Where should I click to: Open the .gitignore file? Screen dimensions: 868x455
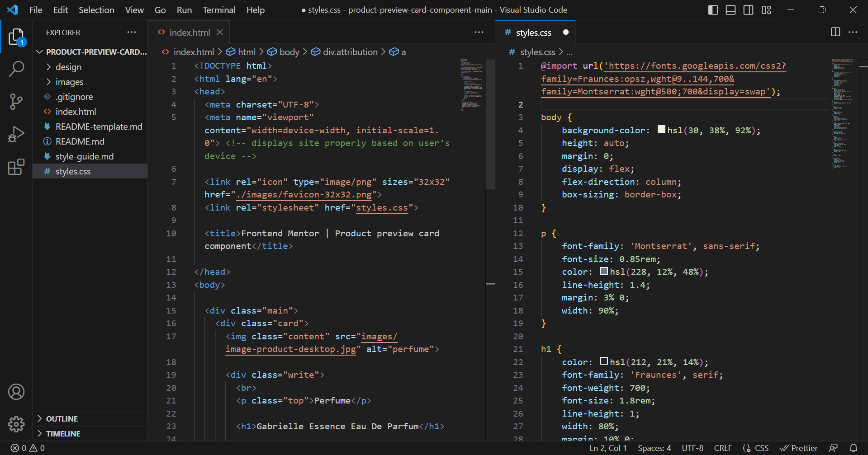click(x=90, y=97)
